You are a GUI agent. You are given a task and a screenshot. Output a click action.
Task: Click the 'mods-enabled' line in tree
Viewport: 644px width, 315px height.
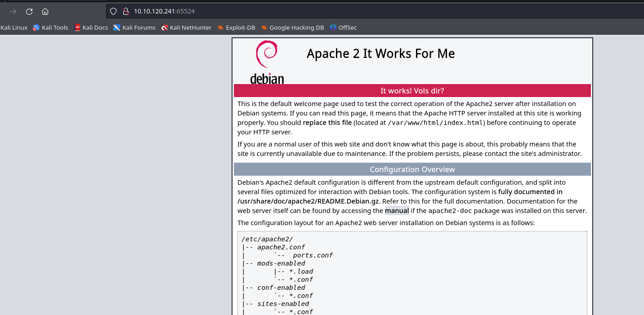tap(281, 263)
